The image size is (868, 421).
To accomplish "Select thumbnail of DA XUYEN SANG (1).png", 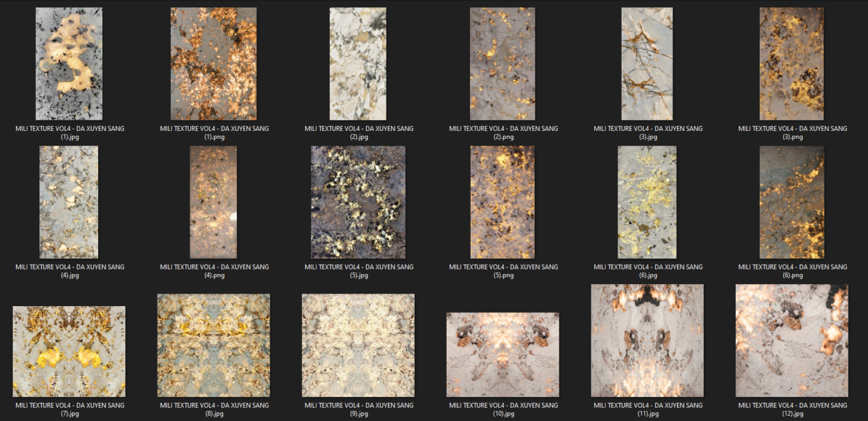I will (x=214, y=64).
